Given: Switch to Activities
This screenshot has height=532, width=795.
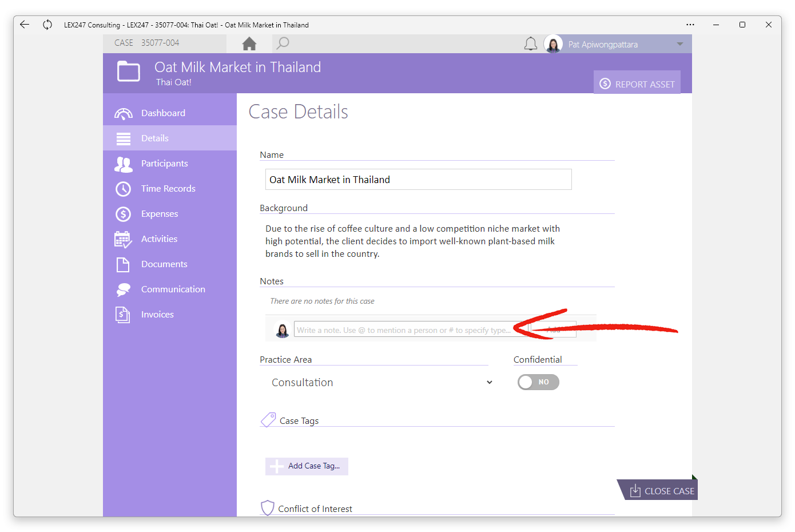Looking at the screenshot, I should 170,239.
